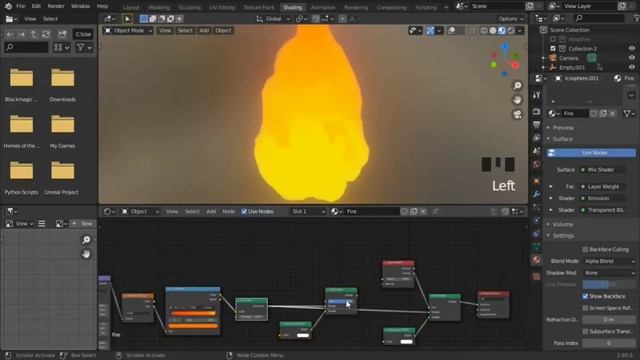Click the Blender logo icon
The image size is (640, 360).
click(8, 6)
